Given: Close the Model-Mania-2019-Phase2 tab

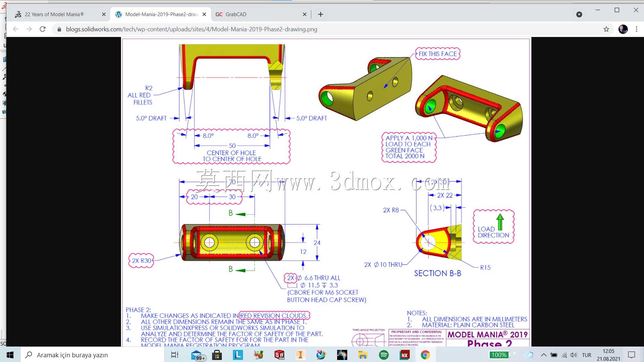Looking at the screenshot, I should pyautogui.click(x=204, y=14).
